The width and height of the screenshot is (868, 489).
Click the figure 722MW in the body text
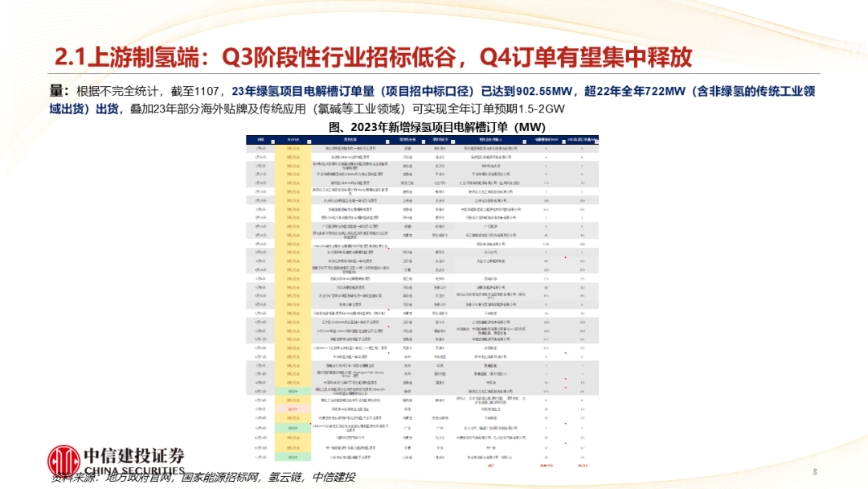point(667,92)
